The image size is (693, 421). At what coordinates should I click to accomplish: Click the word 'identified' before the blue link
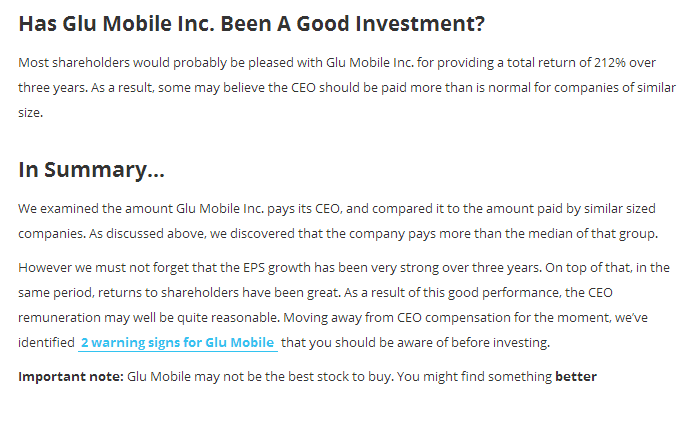[46, 342]
